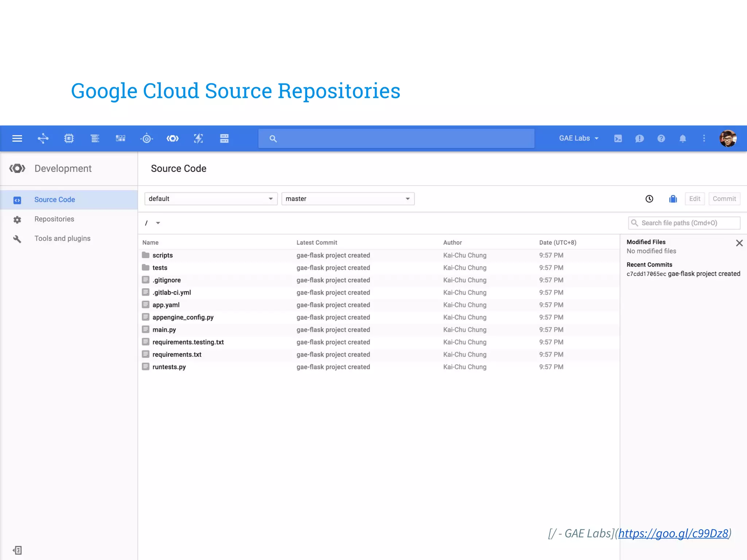
Task: Select Source Code in sidebar
Action: (69, 200)
